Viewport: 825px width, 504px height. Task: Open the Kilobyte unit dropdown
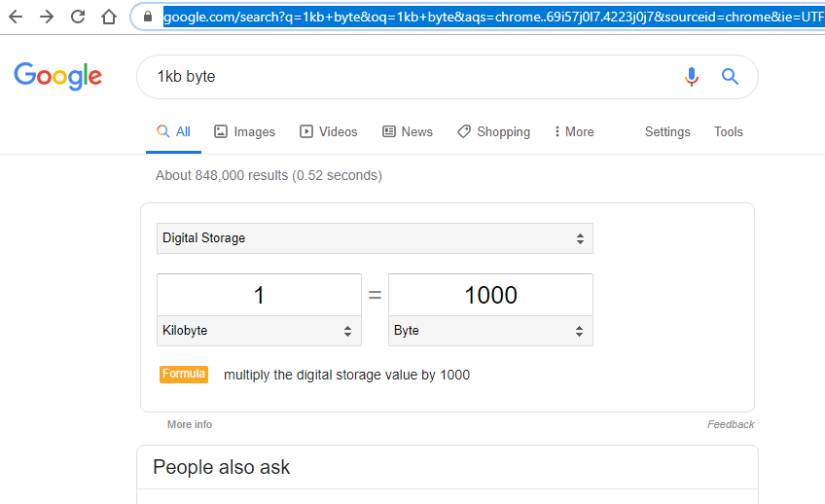(x=259, y=331)
